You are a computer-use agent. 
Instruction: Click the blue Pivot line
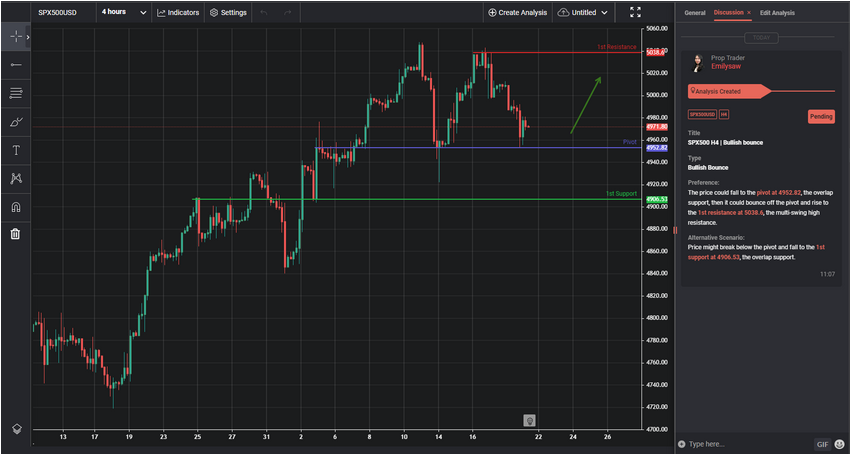(478, 148)
